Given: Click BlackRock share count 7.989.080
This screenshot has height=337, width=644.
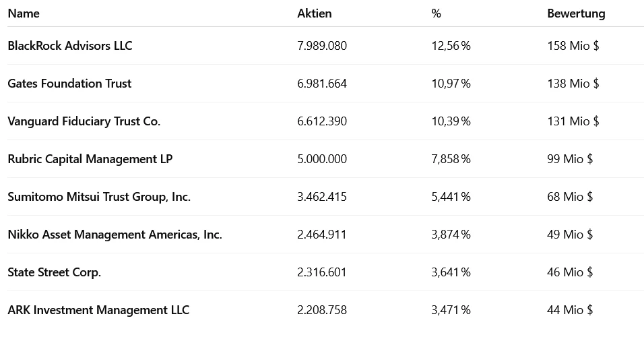Looking at the screenshot, I should point(322,46).
